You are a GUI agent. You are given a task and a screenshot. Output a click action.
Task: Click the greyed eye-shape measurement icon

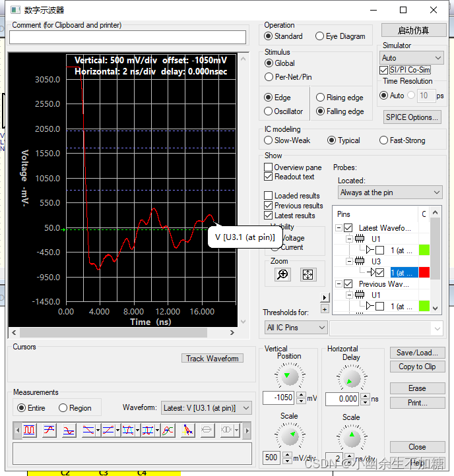click(207, 430)
